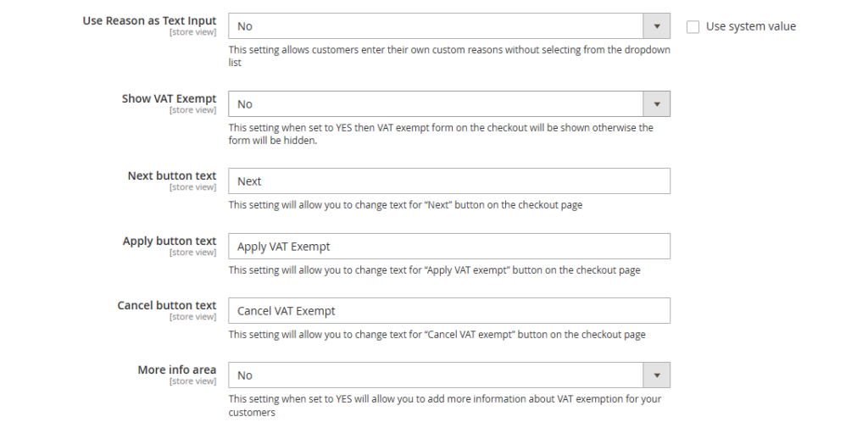Focus the Next button text input field
Screen dimensions: 868x439
pos(449,181)
